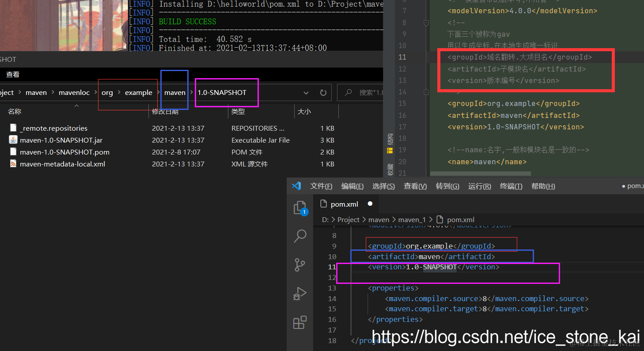Open the 收藏 tool window tab in the IDE
644x351 pixels.
[390, 170]
